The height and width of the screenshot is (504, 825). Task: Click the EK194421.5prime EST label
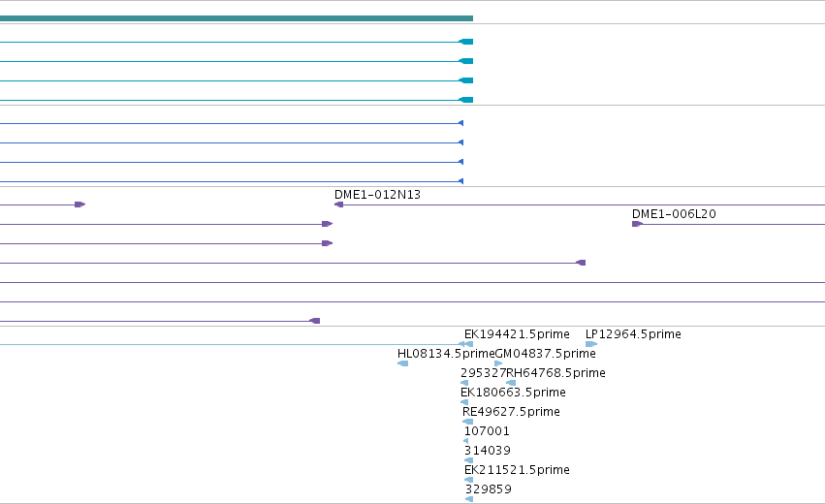click(x=517, y=334)
